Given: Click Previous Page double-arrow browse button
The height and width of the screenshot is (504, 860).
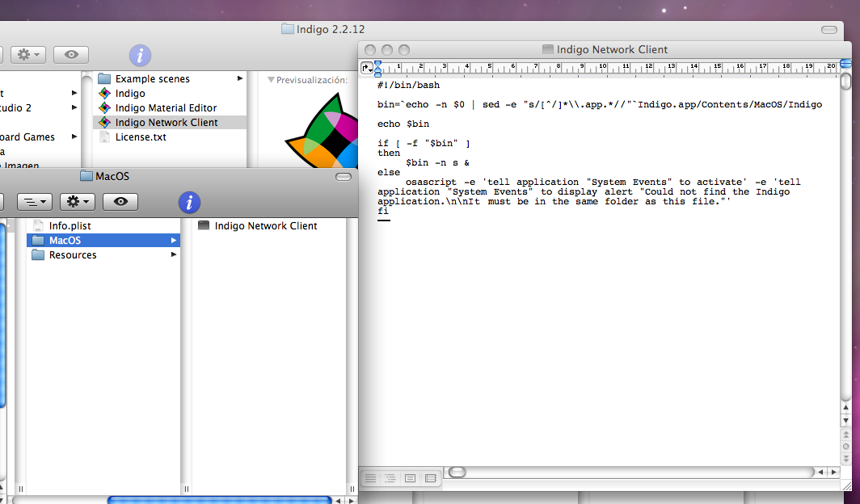Looking at the screenshot, I should (x=845, y=435).
